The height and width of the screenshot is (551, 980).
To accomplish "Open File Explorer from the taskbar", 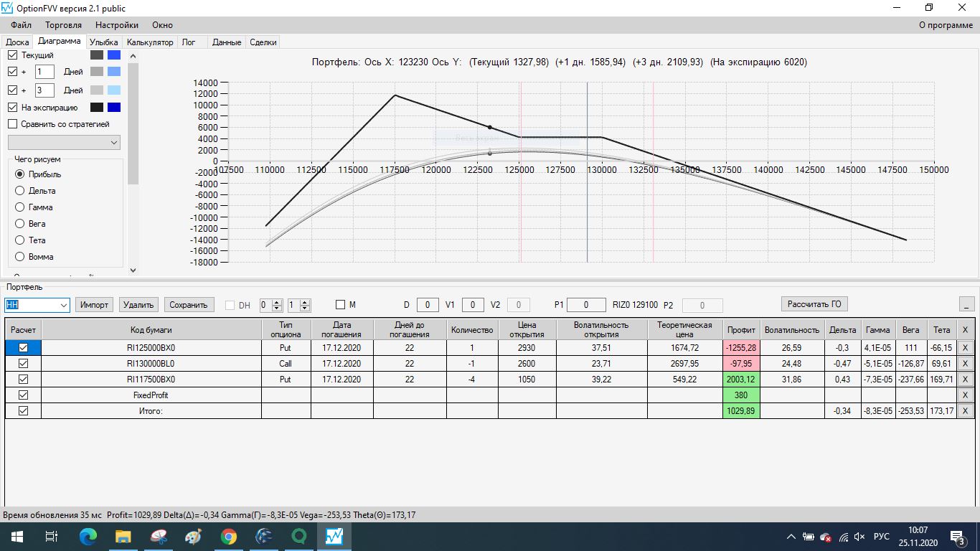I will point(123,536).
